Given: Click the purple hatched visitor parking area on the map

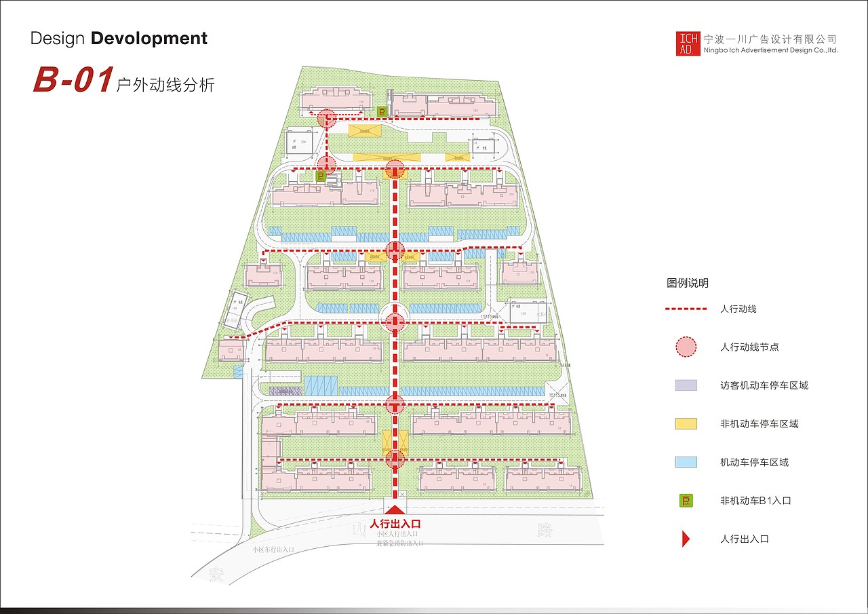Looking at the screenshot, I should [285, 391].
